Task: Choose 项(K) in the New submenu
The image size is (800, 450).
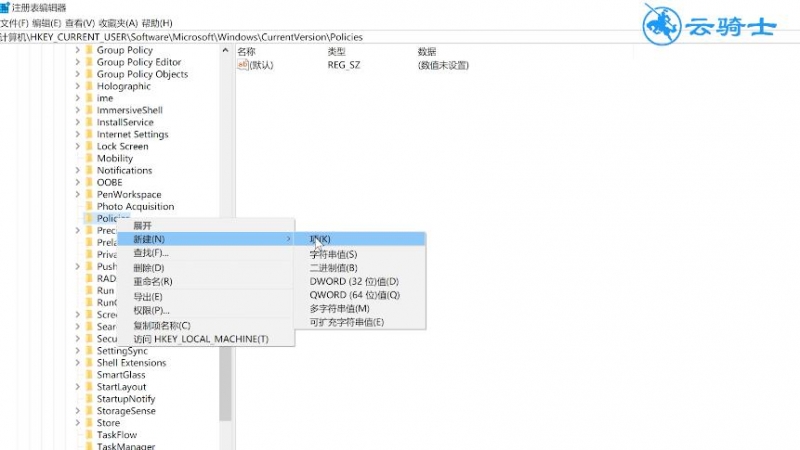Action: pyautogui.click(x=360, y=239)
